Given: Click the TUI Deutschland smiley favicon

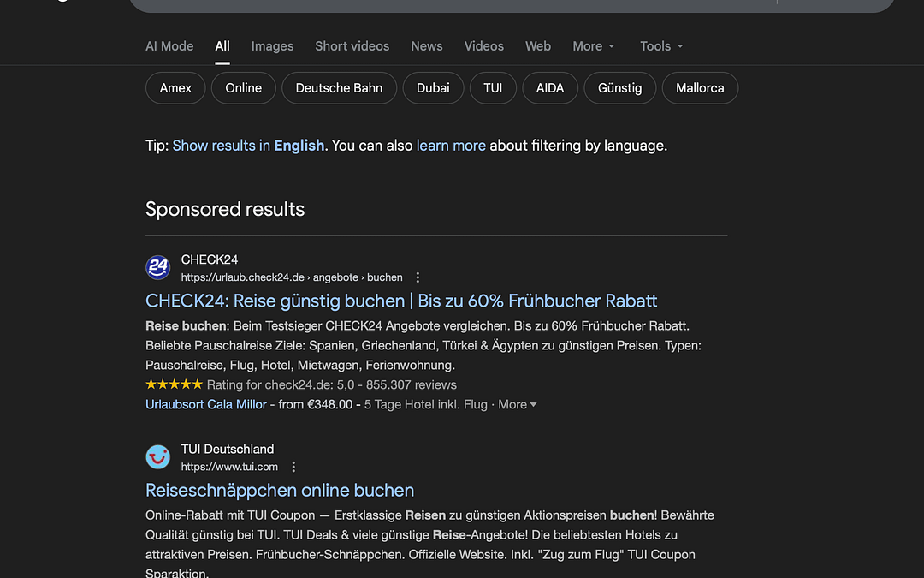Looking at the screenshot, I should pos(157,456).
